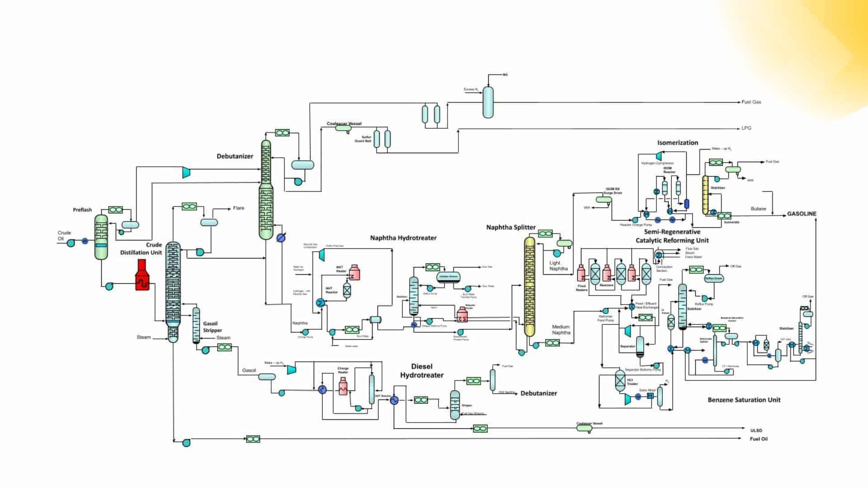Select the HCl Treater vessel
The height and width of the screenshot is (488, 868).
coord(619,380)
